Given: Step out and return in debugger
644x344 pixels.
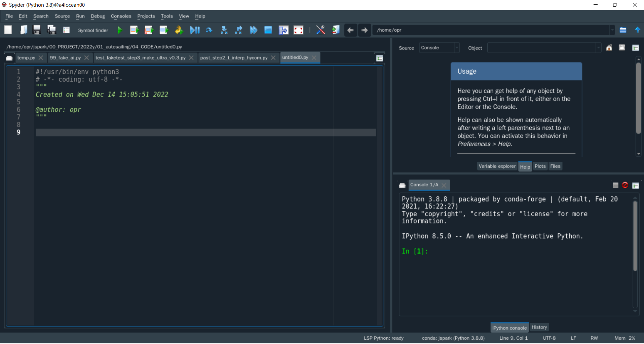Looking at the screenshot, I should click(238, 30).
